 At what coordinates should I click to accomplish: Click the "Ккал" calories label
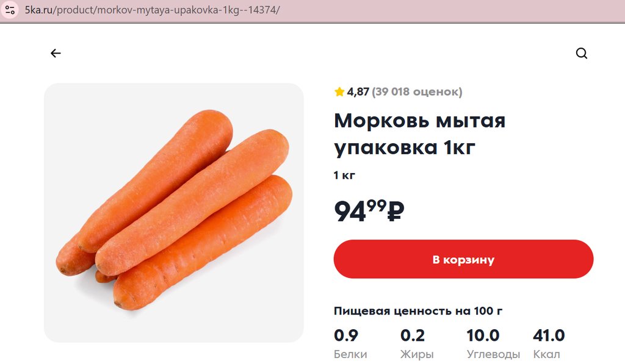(546, 354)
